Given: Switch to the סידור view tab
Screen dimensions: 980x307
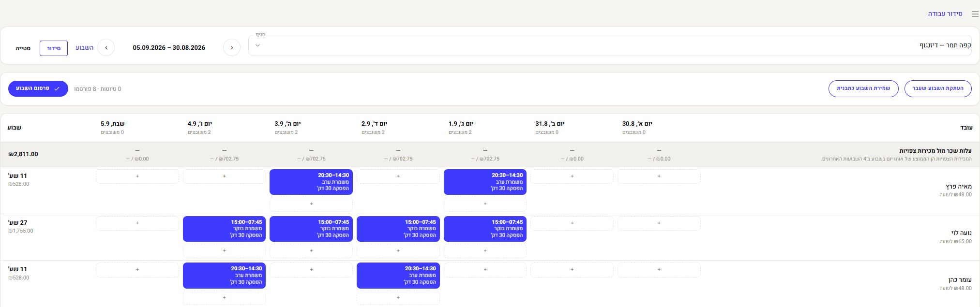Looking at the screenshot, I should (x=54, y=48).
